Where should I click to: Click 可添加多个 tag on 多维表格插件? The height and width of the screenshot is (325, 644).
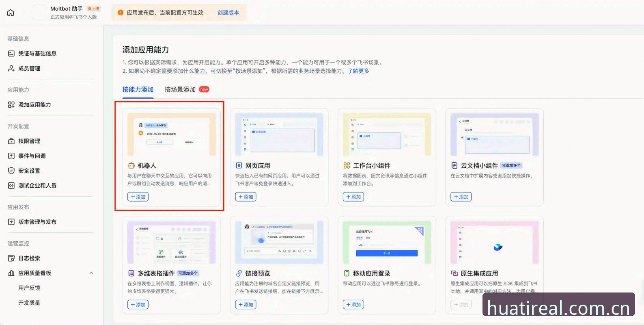click(188, 273)
